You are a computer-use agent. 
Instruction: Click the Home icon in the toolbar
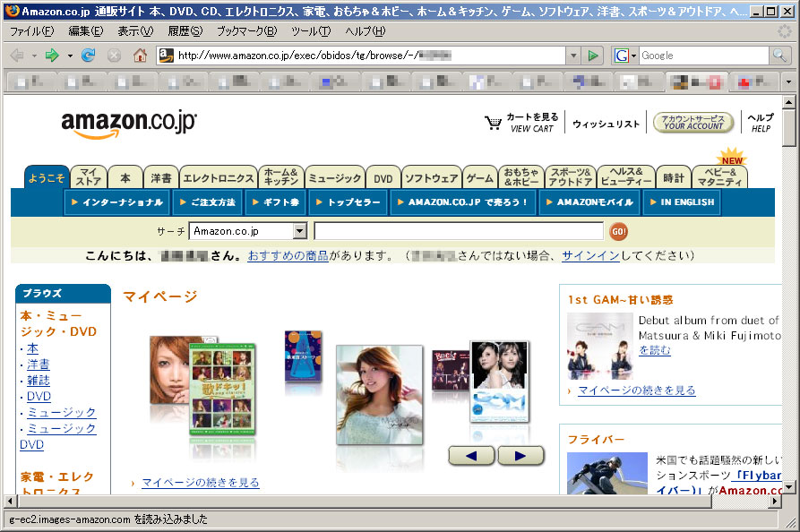click(x=140, y=56)
